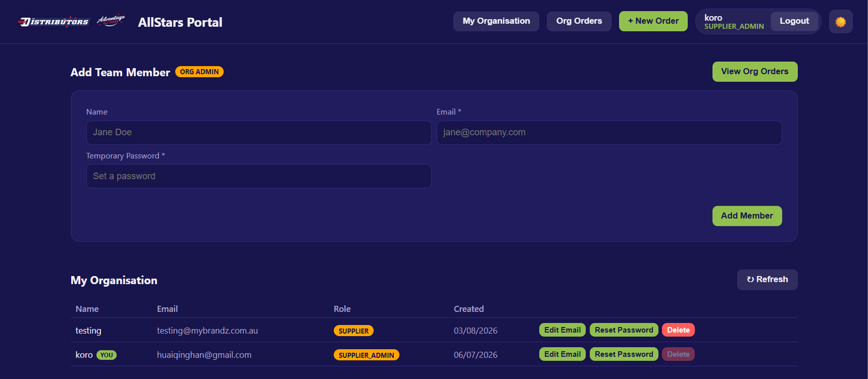The image size is (868, 379).
Task: Edit Email for testing user
Action: click(563, 330)
